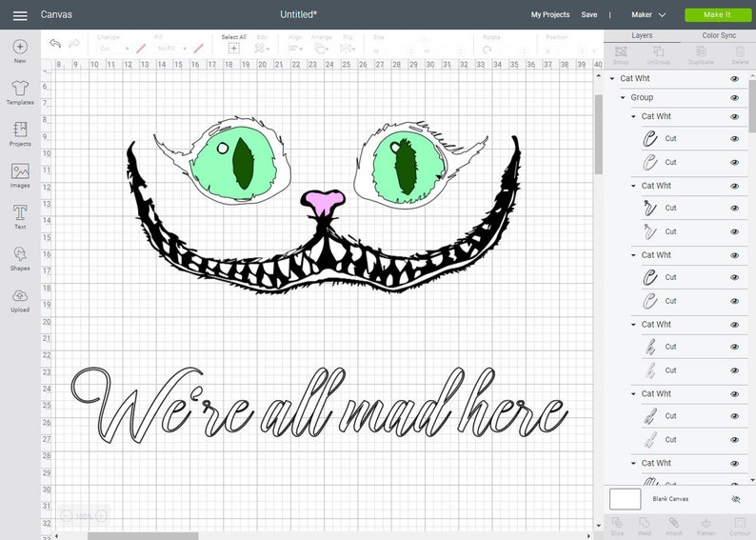The height and width of the screenshot is (540, 756).
Task: Create a New canvas project
Action: (x=20, y=51)
